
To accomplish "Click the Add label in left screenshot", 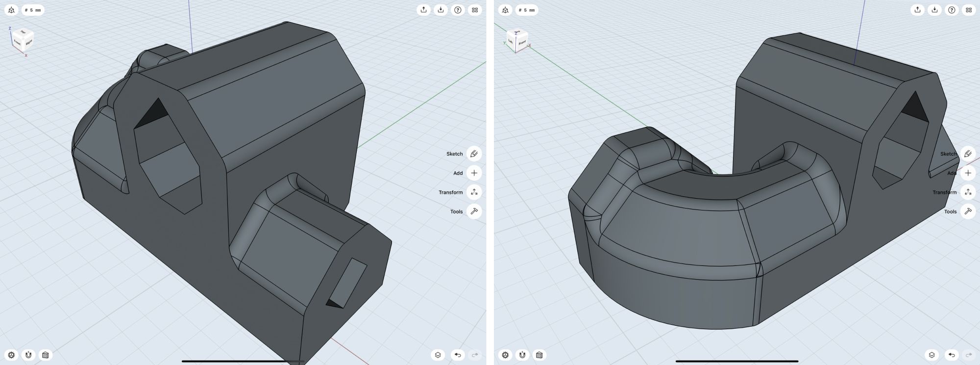I will point(458,173).
